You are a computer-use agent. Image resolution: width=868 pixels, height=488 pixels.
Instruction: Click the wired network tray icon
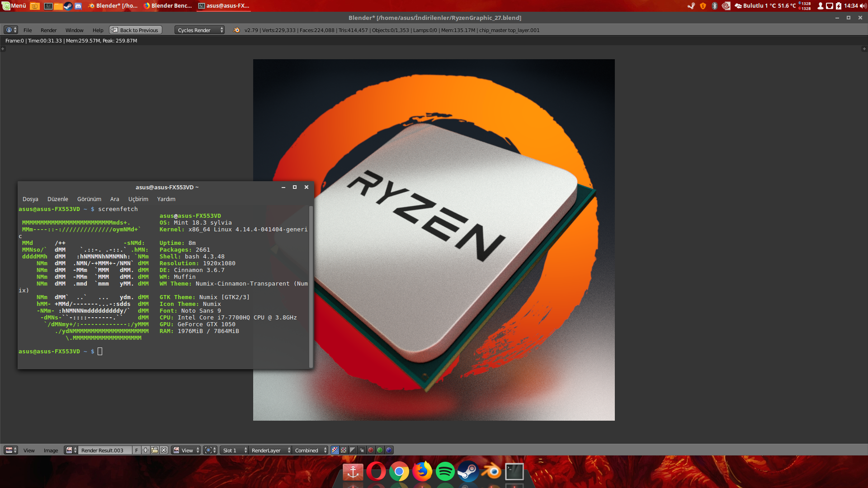829,6
